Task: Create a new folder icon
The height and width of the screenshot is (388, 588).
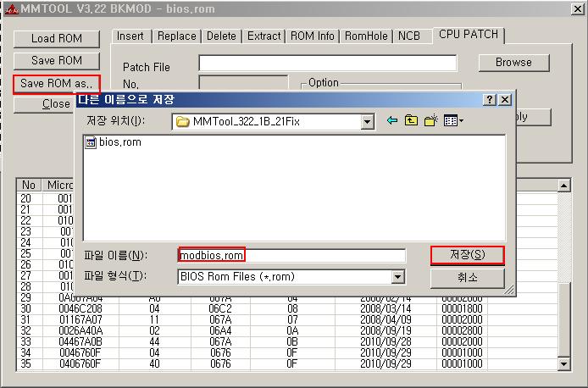Action: tap(431, 120)
